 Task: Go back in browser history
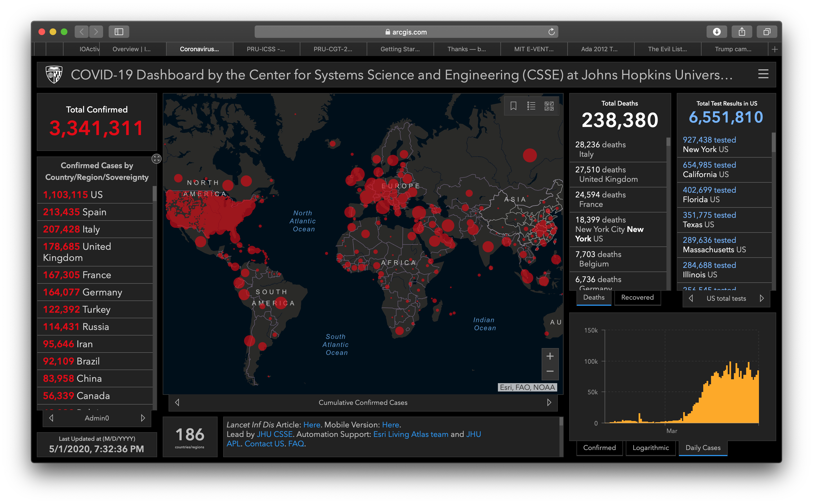click(x=82, y=32)
